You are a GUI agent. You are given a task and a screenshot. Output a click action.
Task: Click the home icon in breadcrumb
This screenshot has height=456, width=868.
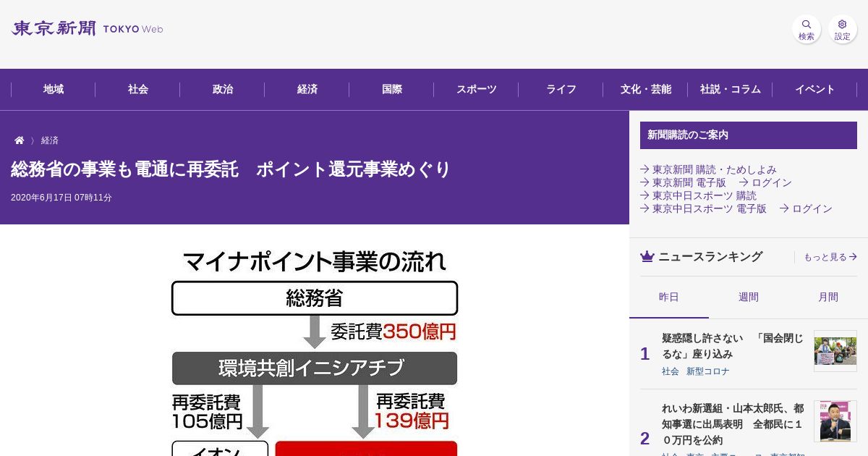point(20,140)
